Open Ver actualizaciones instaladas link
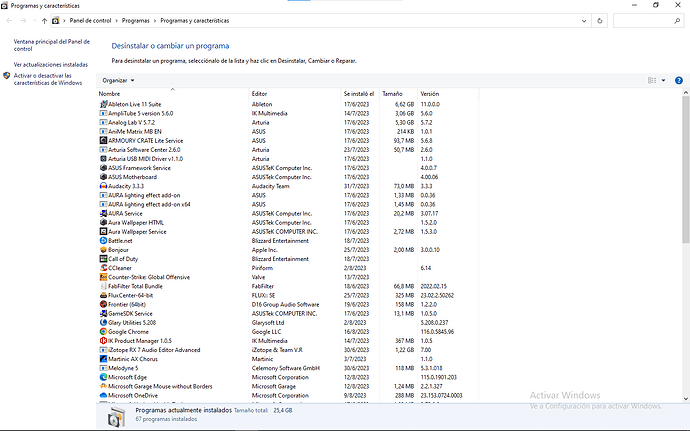 (x=51, y=65)
